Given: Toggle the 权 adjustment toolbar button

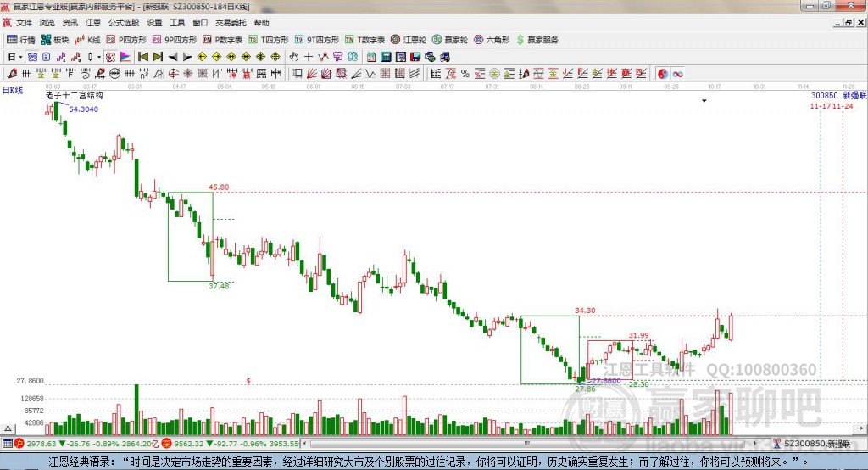Looking at the screenshot, I should pos(111,57).
